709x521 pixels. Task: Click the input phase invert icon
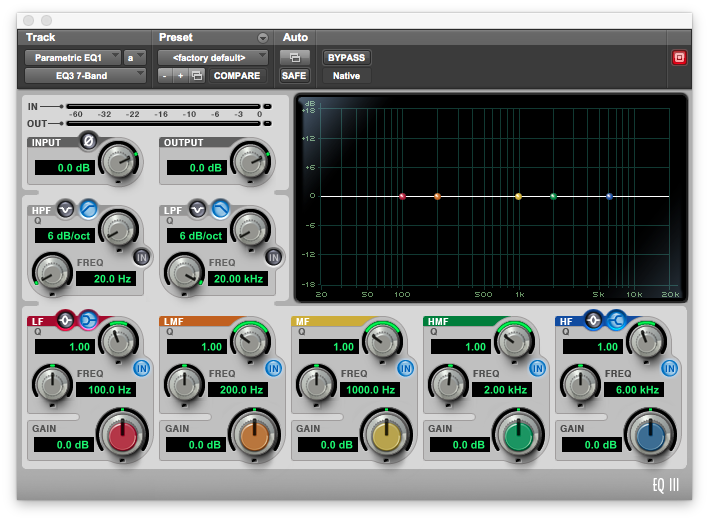pyautogui.click(x=87, y=141)
